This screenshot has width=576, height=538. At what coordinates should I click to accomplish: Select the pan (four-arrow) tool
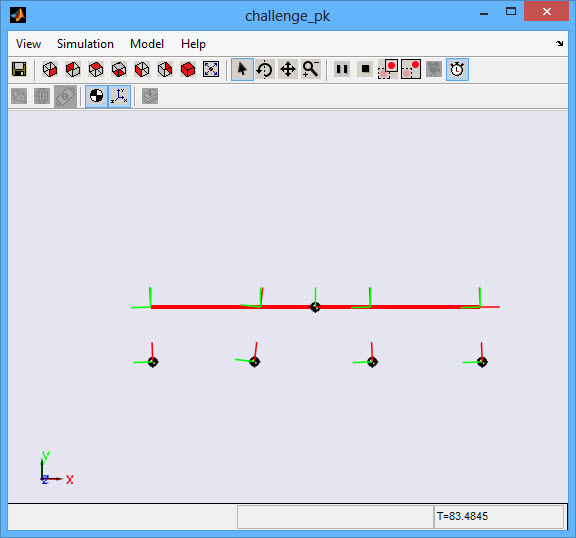coord(288,69)
